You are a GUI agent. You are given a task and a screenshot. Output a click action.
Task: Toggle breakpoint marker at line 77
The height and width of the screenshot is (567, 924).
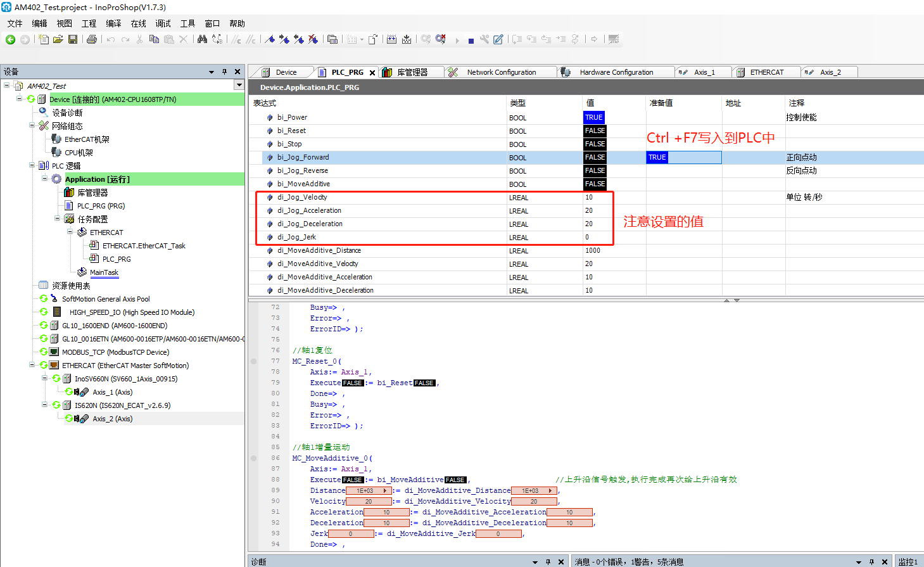pos(254,361)
